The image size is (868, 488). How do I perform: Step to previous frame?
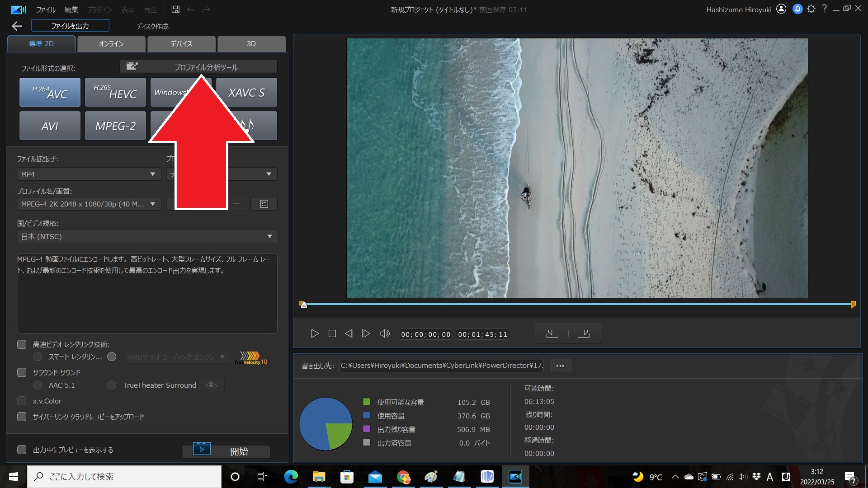point(349,334)
